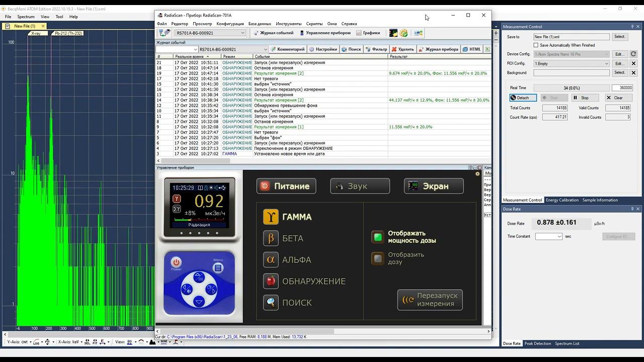Open the RS701A-BG-000921 device dropdown in top toolbar
This screenshot has height=362, width=644.
(210, 33)
